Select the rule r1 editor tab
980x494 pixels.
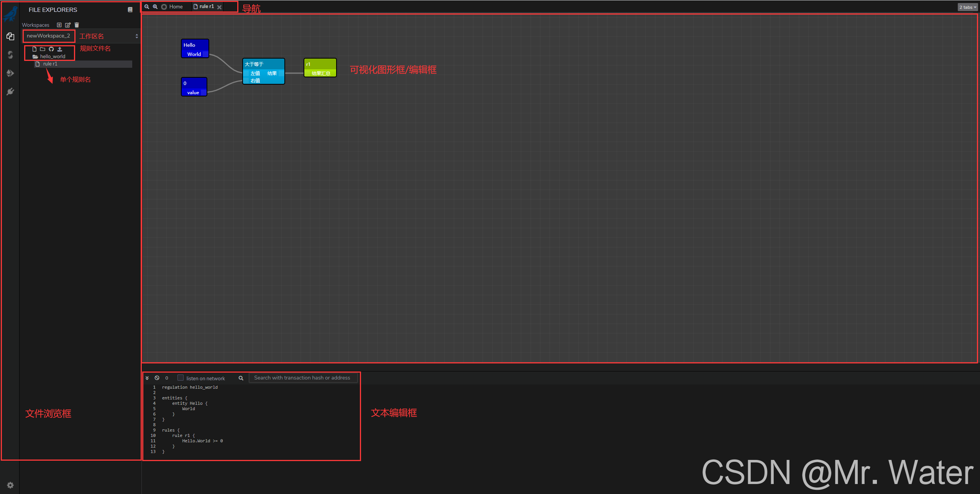206,7
